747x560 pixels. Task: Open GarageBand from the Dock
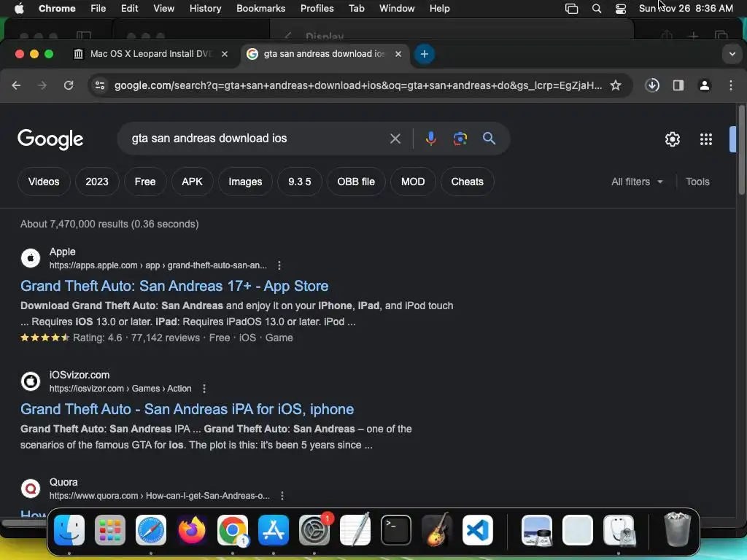437,530
